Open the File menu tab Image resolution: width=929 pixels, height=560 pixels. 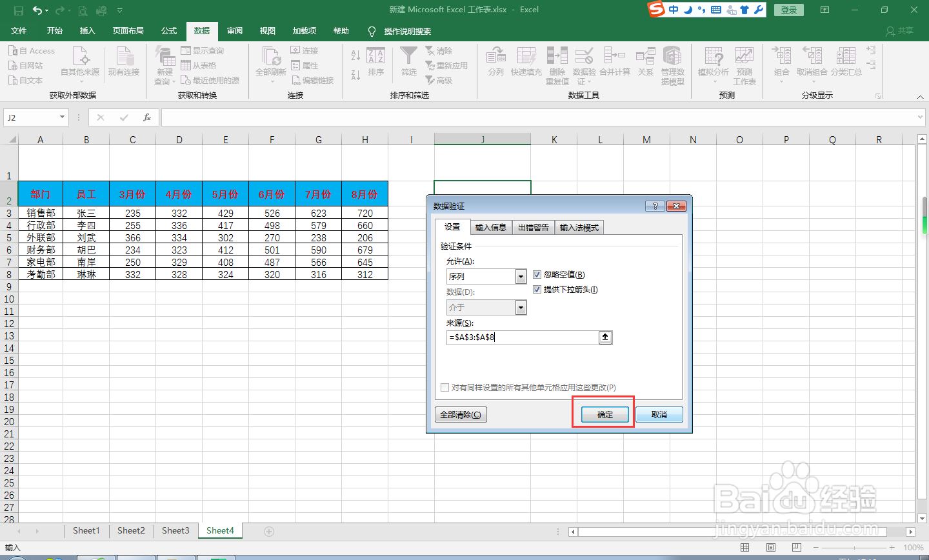point(19,31)
